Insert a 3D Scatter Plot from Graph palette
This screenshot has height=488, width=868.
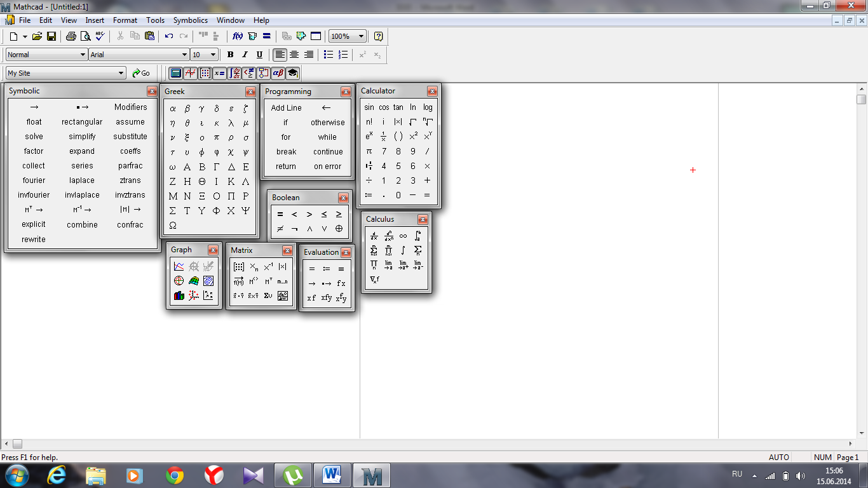pos(193,295)
